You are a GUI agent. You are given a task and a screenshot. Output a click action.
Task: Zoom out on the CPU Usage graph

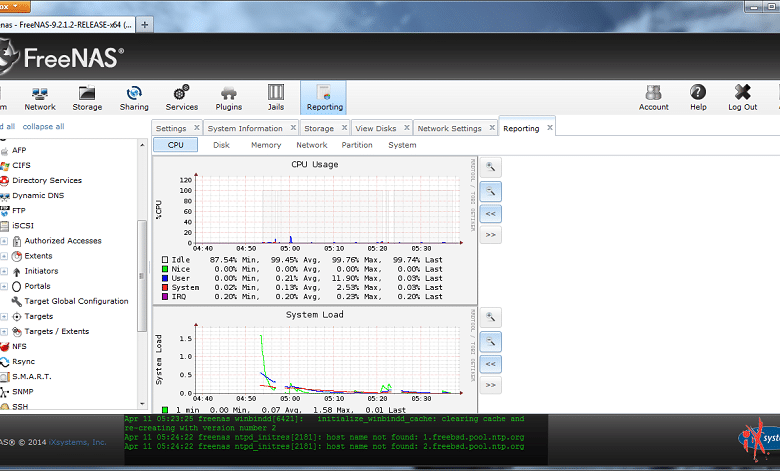pyautogui.click(x=490, y=191)
